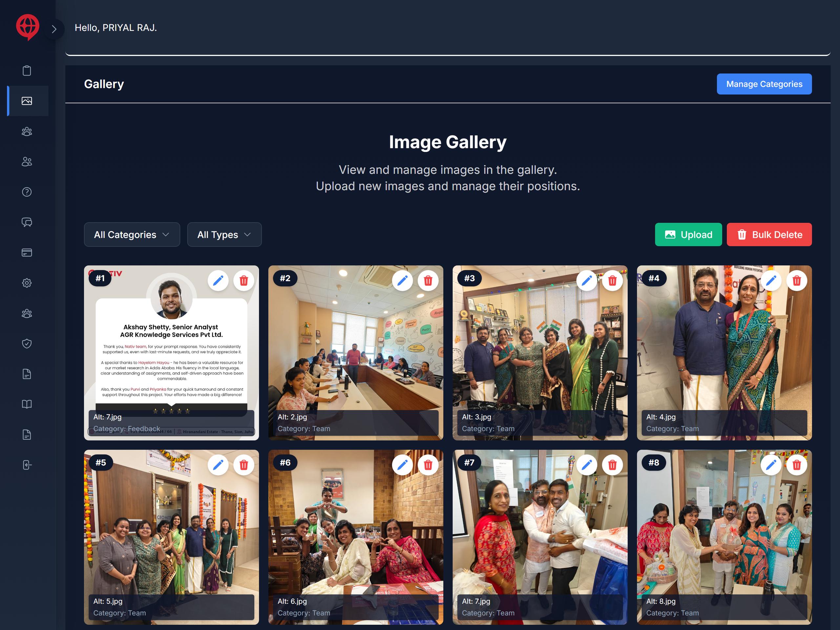Screen dimensions: 840x630
Task: Delete image #2 using its trash icon
Action: (x=428, y=281)
